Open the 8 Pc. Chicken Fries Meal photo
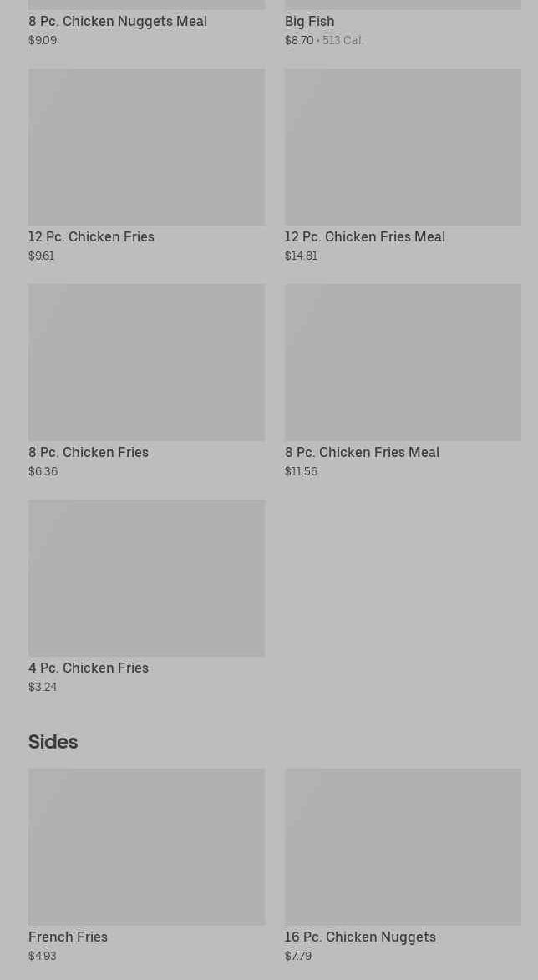538x980 pixels. pos(403,363)
